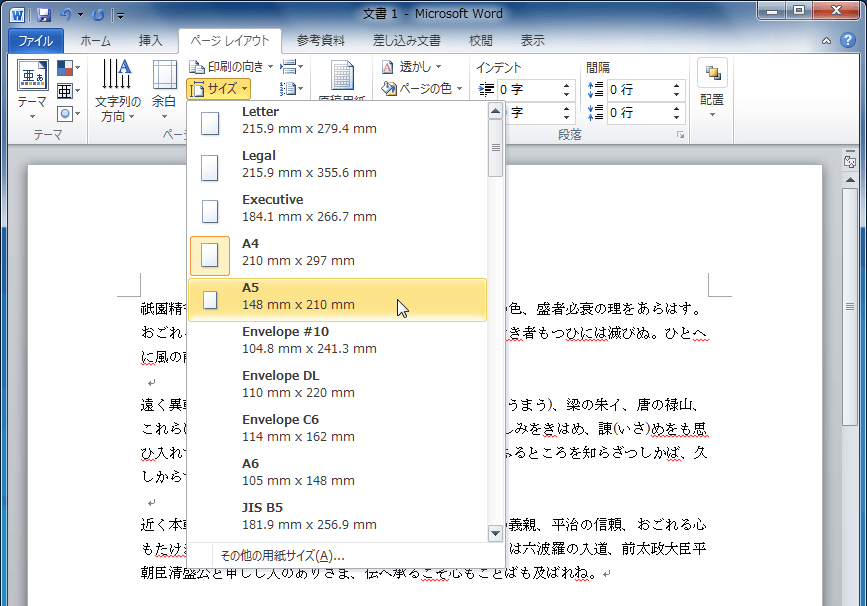Viewport: 867px width, 606px height.
Task: Switch to the Home (ホーム) tab
Action: pos(95,41)
